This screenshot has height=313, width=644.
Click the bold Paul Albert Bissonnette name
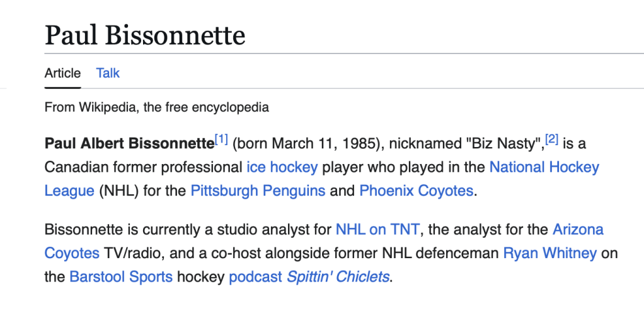(x=129, y=144)
